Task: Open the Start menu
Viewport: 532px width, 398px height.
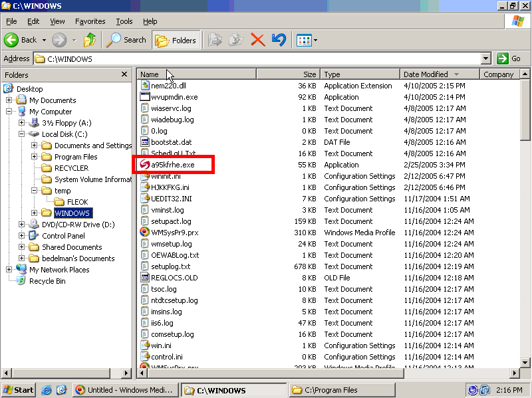Action: tap(19, 390)
